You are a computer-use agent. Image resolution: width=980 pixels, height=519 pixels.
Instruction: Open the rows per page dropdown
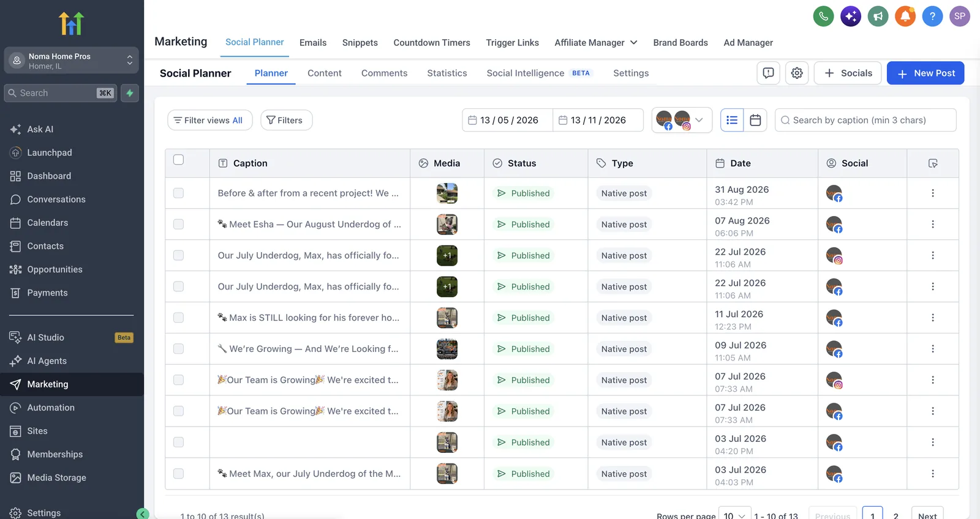[x=735, y=516]
